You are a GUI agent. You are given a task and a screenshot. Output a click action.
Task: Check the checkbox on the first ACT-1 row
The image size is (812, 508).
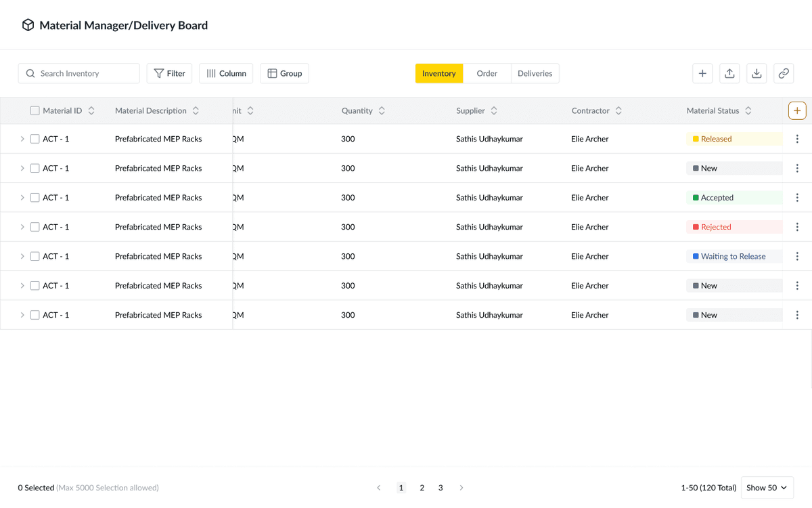(x=35, y=138)
